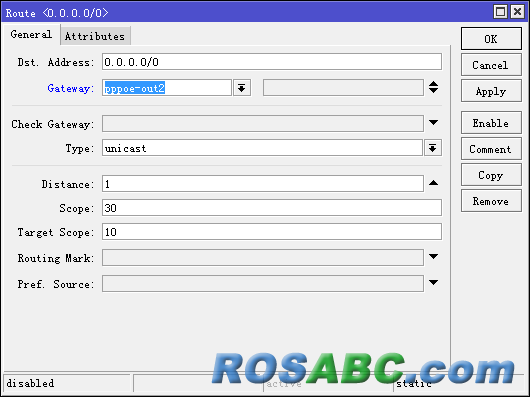Viewport: 530px width, 397px height.
Task: Copy the route entry
Action: click(x=491, y=175)
